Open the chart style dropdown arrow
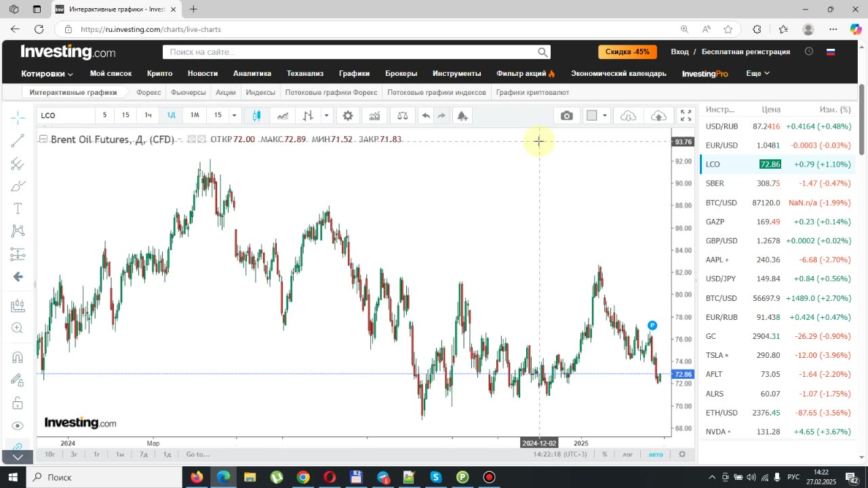This screenshot has width=868, height=488. click(x=326, y=115)
